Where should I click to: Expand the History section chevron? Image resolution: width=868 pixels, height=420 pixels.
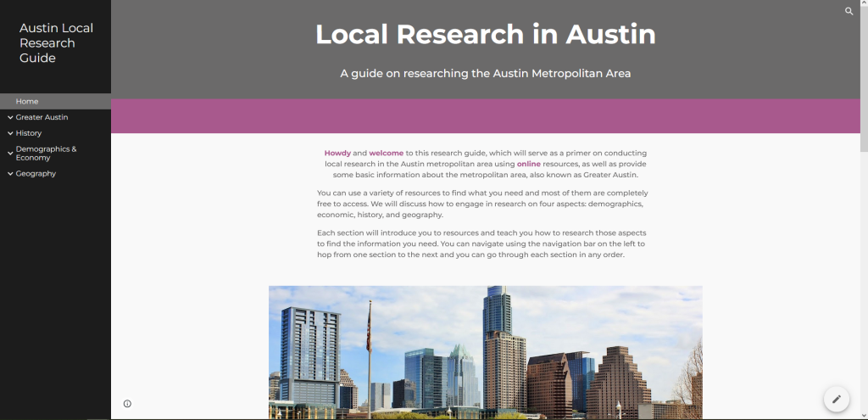(10, 133)
